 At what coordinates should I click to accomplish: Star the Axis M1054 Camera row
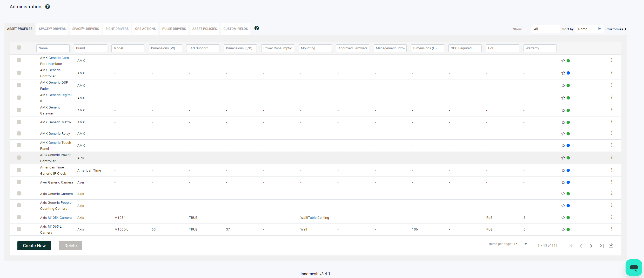tap(563, 218)
